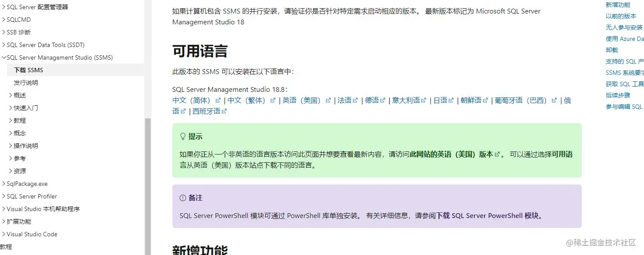The image size is (644, 255).
Task: Click external-link icon beside 葡萄牙语（巴西）
Action: [x=554, y=101]
